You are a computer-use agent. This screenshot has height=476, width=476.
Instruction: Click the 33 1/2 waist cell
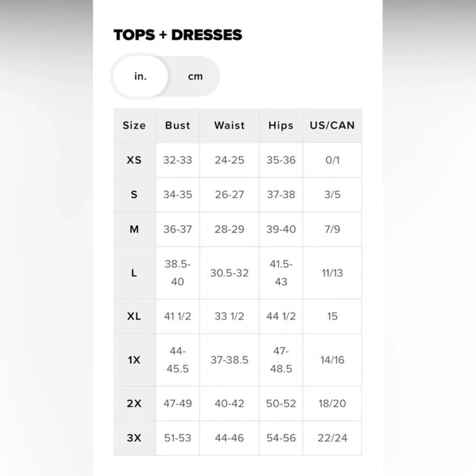pos(229,316)
